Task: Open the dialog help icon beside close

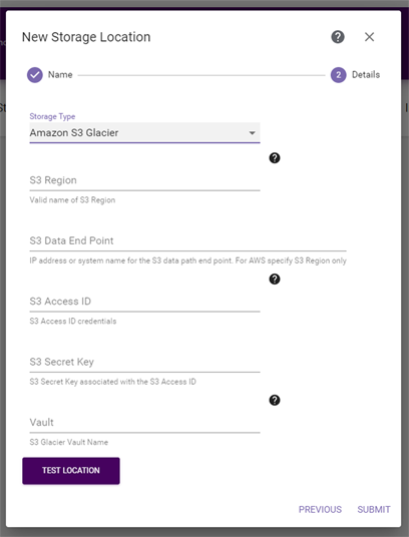Action: pos(338,37)
